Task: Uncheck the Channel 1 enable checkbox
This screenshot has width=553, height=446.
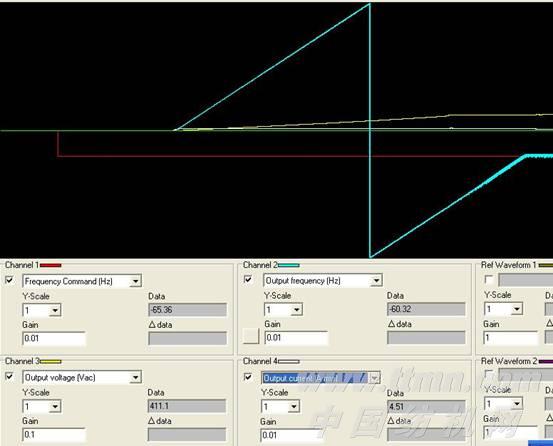Action: click(x=10, y=280)
